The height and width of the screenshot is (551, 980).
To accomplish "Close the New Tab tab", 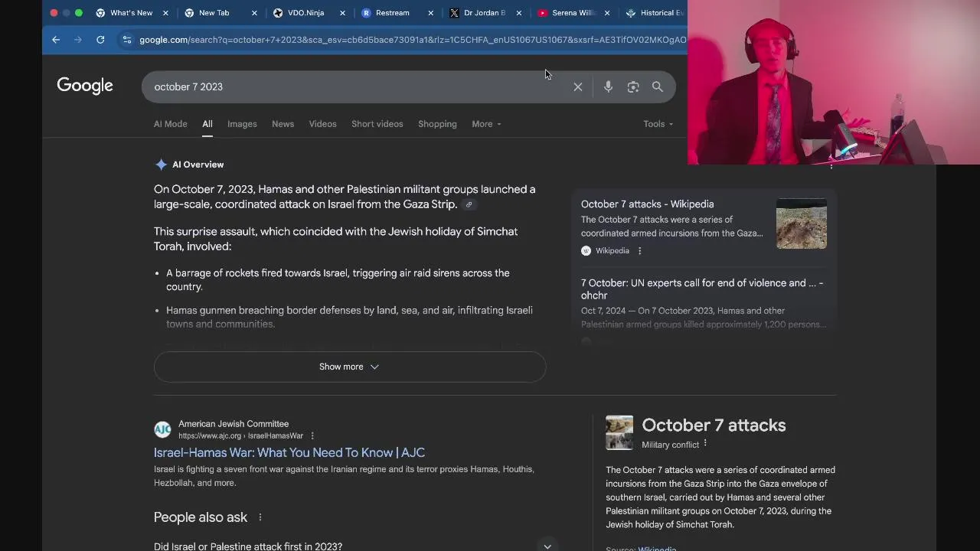I will click(x=254, y=13).
